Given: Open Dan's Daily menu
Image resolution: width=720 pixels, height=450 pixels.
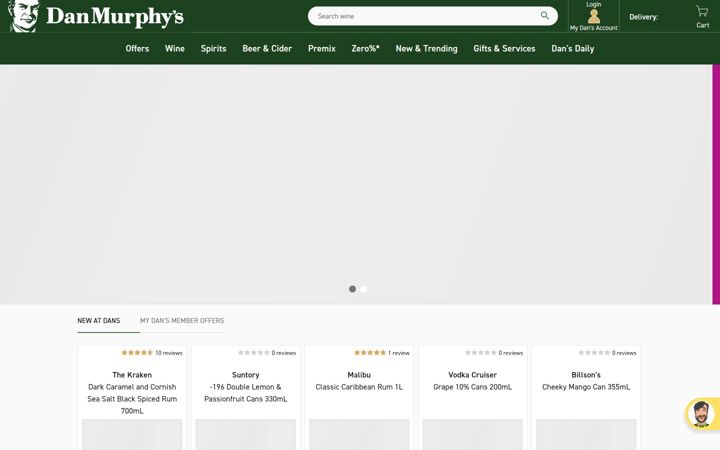Looking at the screenshot, I should point(573,49).
